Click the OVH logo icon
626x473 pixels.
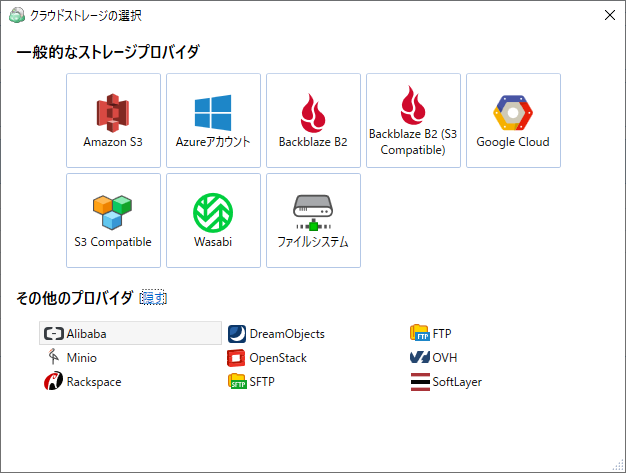[x=420, y=357]
